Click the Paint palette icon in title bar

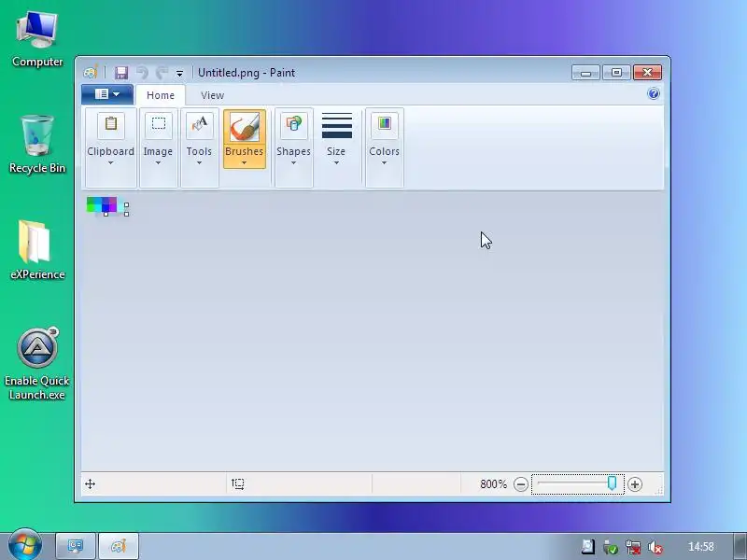click(x=91, y=73)
